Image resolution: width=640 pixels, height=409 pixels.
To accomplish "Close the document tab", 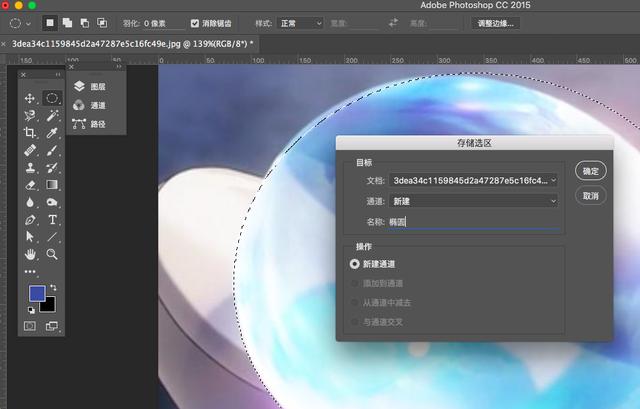I will (x=3, y=44).
